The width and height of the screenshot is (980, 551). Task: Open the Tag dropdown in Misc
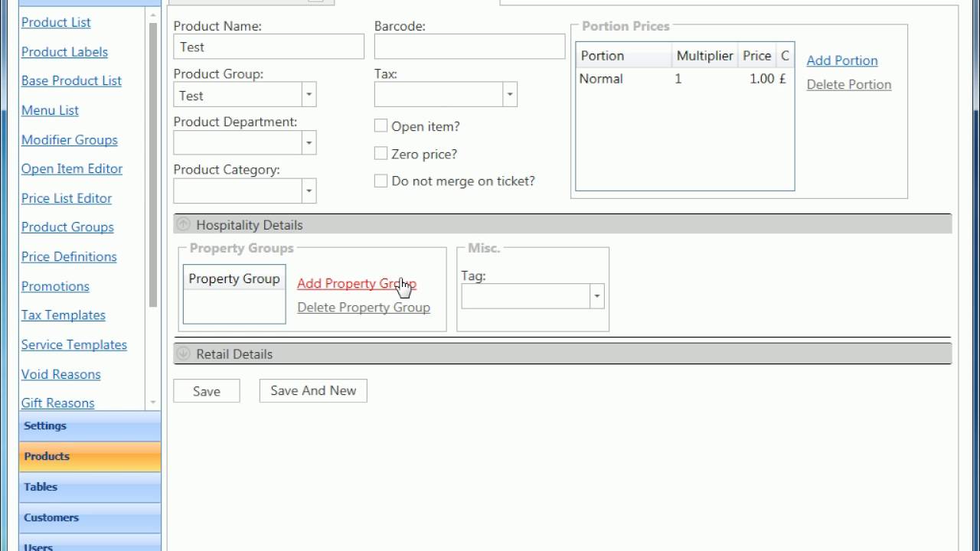pyautogui.click(x=596, y=296)
